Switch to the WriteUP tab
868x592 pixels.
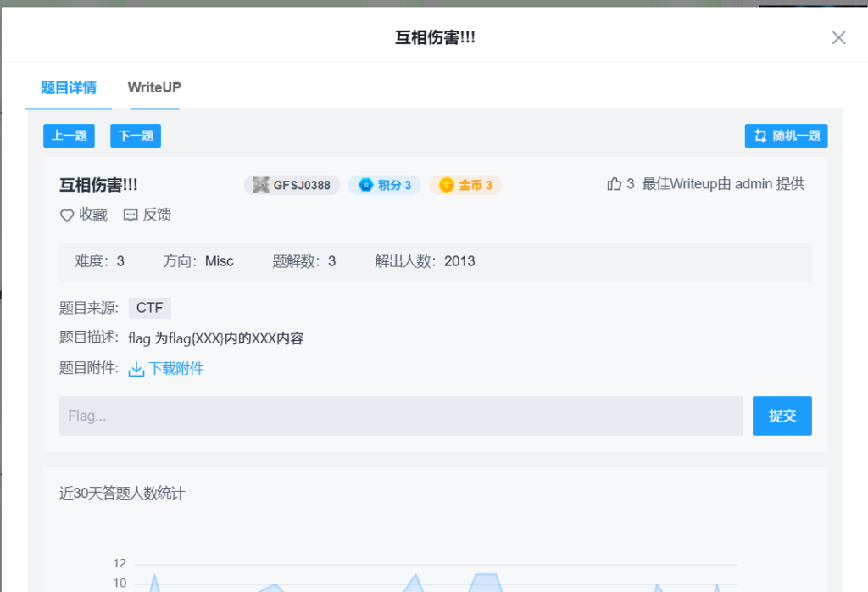pyautogui.click(x=154, y=87)
